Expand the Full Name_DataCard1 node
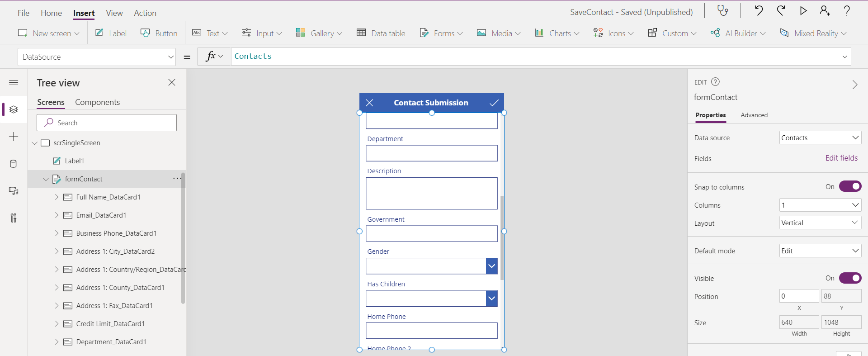 [57, 197]
